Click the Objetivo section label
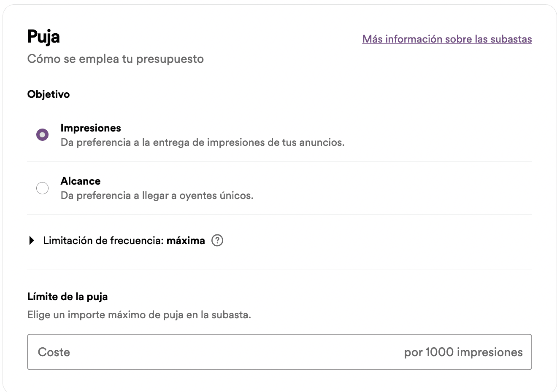This screenshot has width=557, height=392. coord(48,94)
